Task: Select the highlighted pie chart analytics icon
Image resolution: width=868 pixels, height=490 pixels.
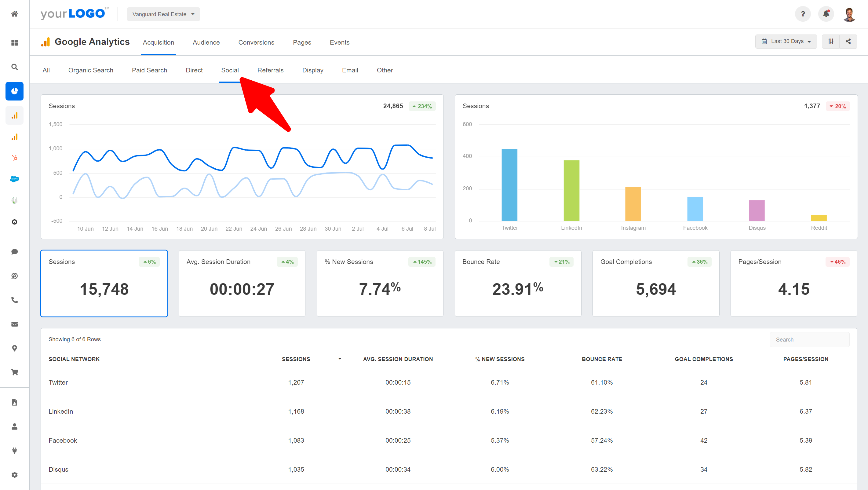Action: (x=14, y=91)
